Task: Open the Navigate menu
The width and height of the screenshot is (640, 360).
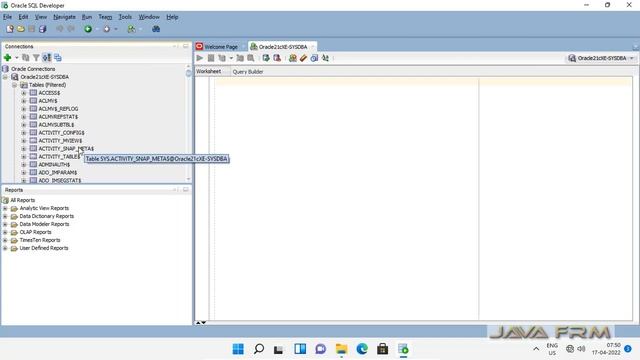Action: [64, 17]
